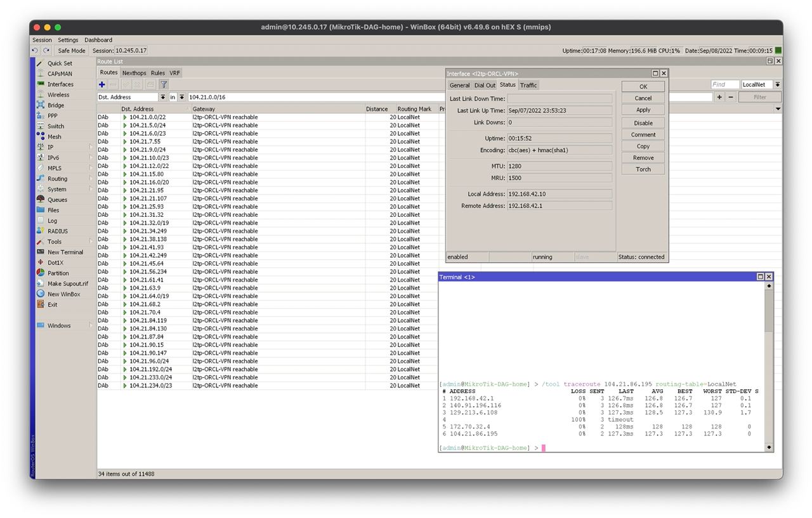Switch to the Nexthops tab
The image size is (812, 518).
[134, 73]
